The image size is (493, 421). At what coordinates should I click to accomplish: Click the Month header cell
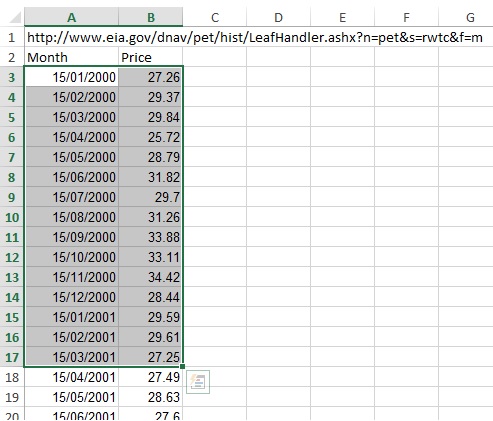pyautogui.click(x=71, y=57)
